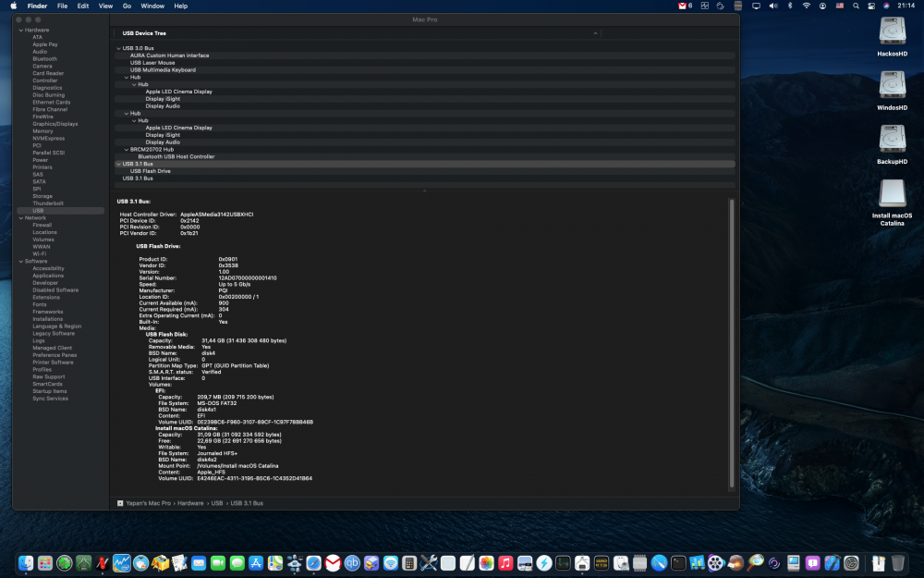Collapse the Software section in sidebar
The width and height of the screenshot is (924, 578).
point(21,262)
